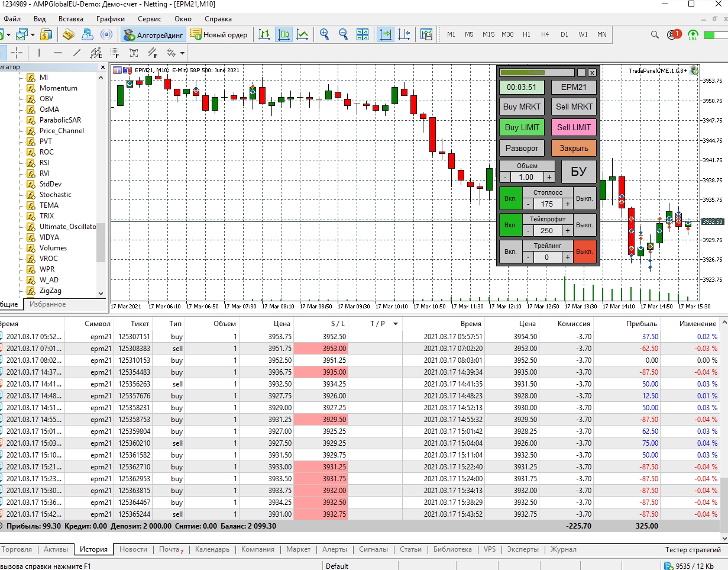Toggle chart auto-scroll icon
728x570 pixels.
386,35
